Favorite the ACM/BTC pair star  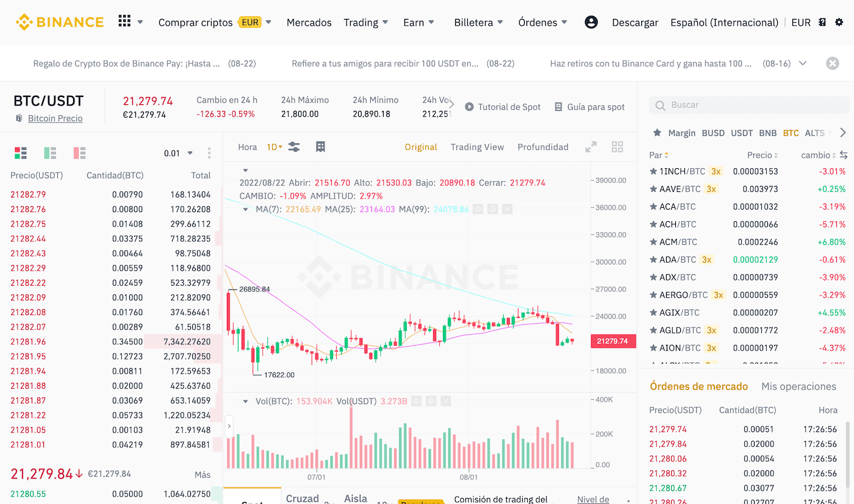653,242
